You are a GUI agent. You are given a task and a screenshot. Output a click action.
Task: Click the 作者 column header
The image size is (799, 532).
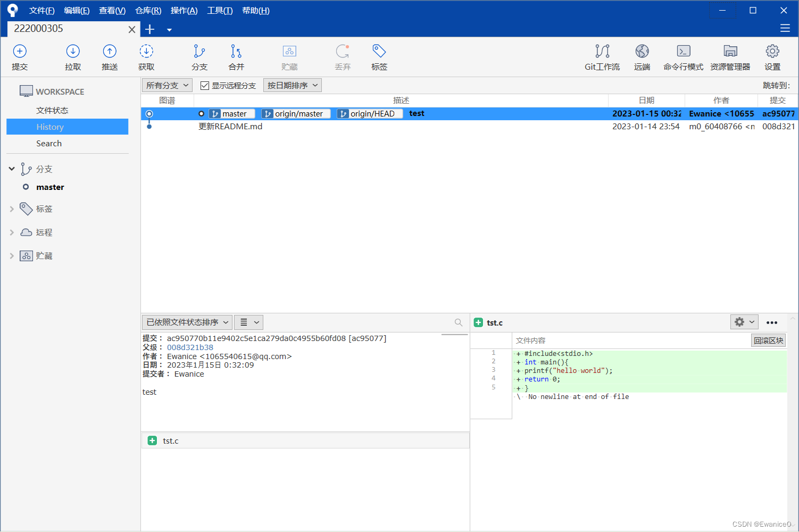721,100
